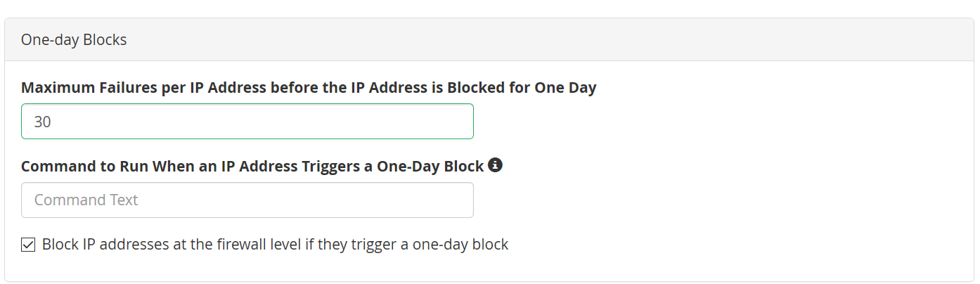Click the One-day Blocks panel heading
The image size is (980, 284).
74,40
